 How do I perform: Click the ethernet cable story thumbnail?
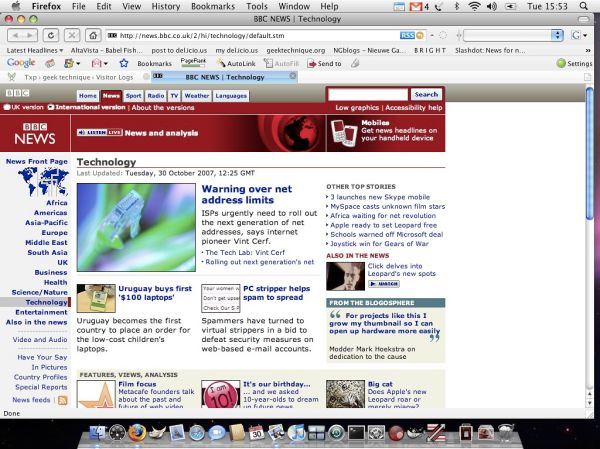click(136, 227)
